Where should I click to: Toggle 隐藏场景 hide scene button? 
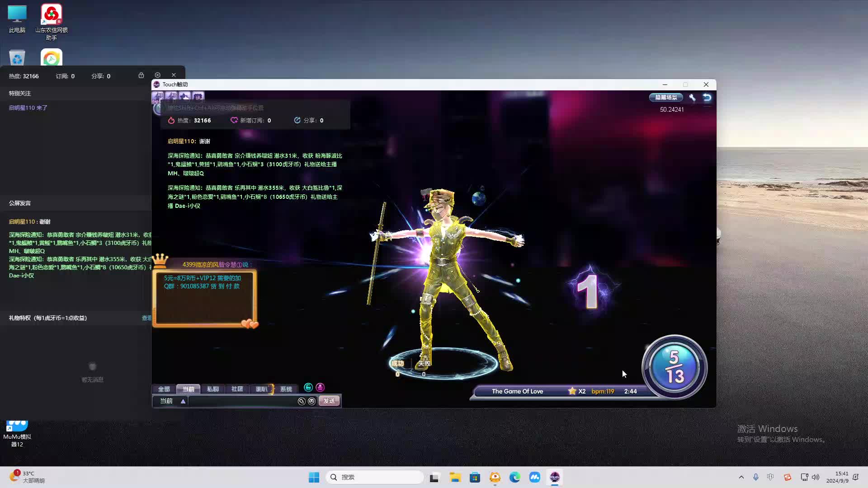tap(666, 97)
